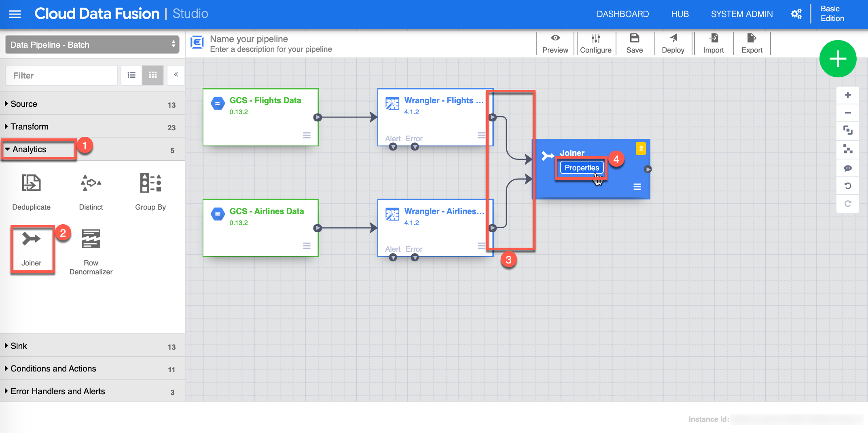868x433 pixels.
Task: Click the Preview eye icon
Action: 555,38
